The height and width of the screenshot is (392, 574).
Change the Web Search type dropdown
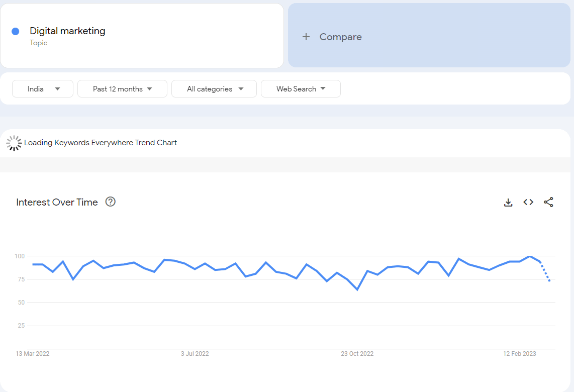click(301, 89)
